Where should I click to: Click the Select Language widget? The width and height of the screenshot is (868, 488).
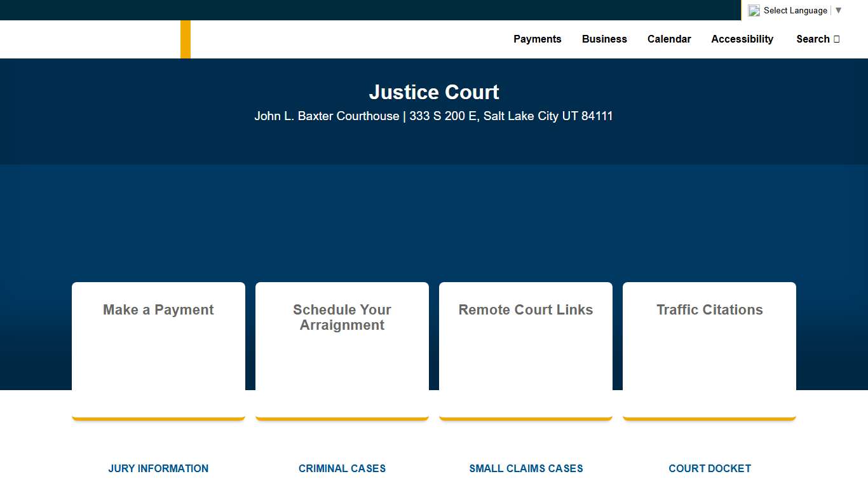point(795,10)
